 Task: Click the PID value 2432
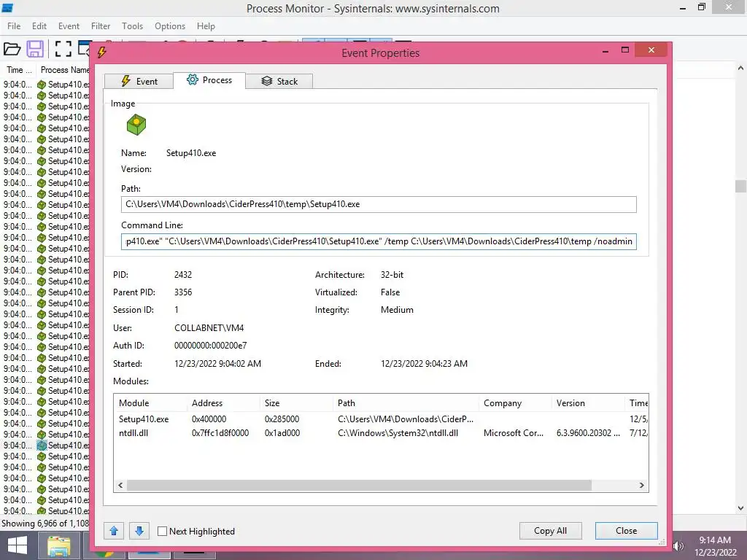pos(183,275)
